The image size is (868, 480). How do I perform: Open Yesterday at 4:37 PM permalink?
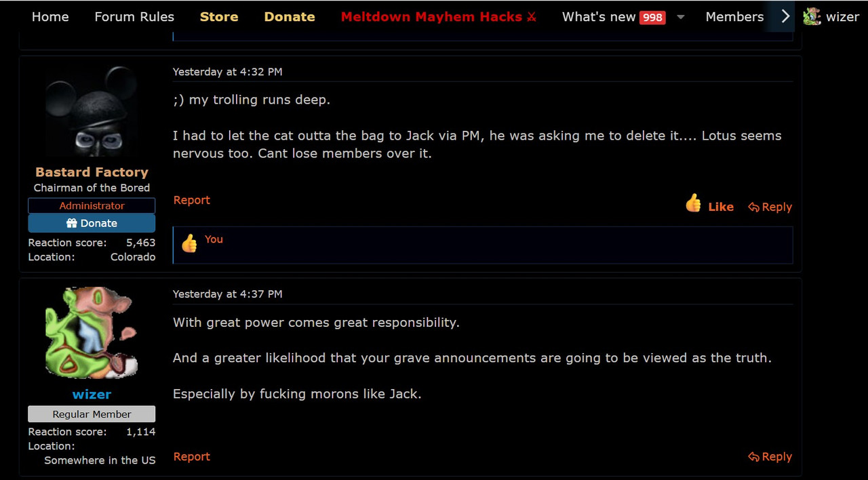227,294
